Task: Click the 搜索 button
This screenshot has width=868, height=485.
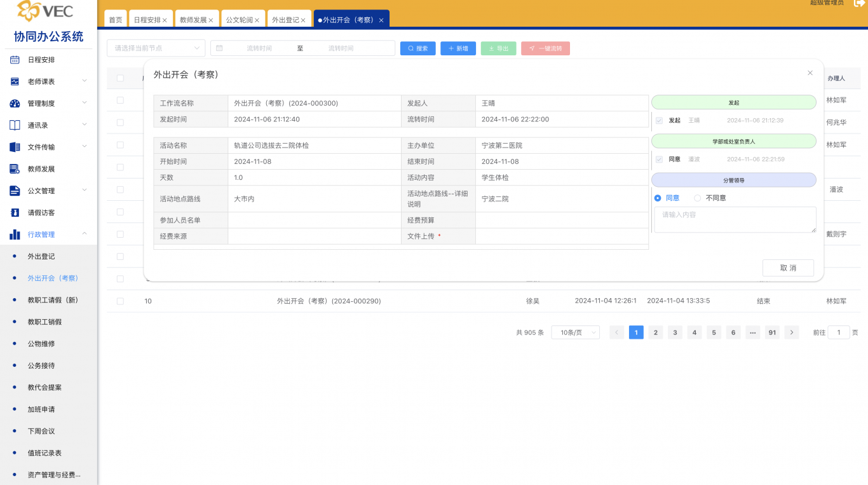Action: (417, 48)
